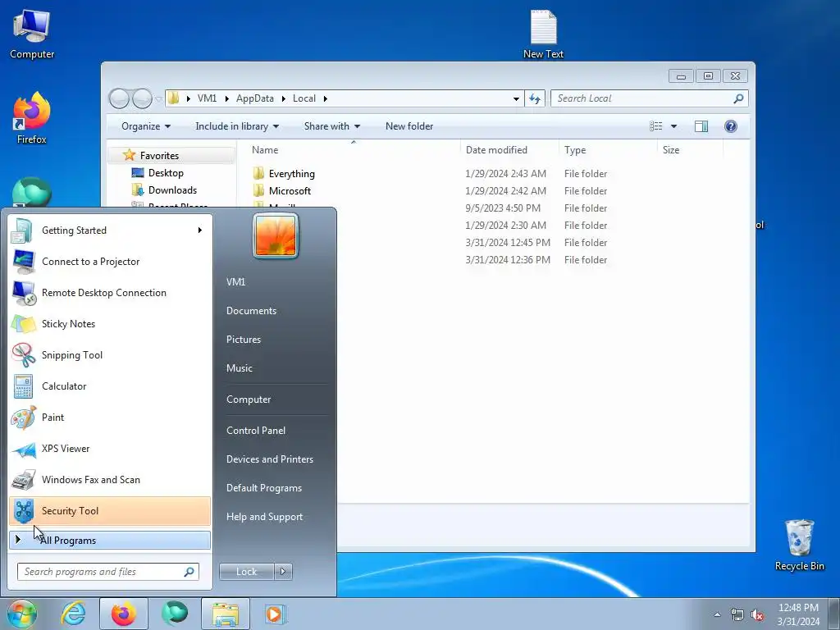Open Devices and Printers
The height and width of the screenshot is (630, 840).
269,459
